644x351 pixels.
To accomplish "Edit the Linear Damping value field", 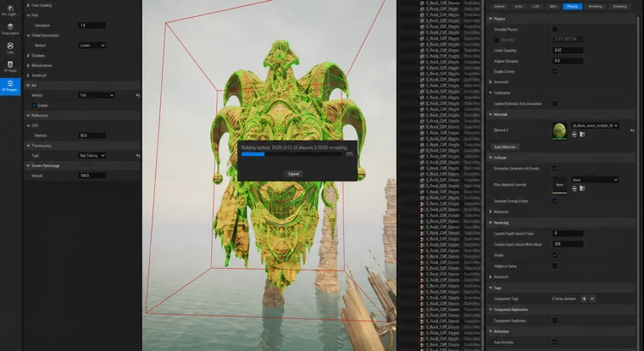I will point(568,50).
